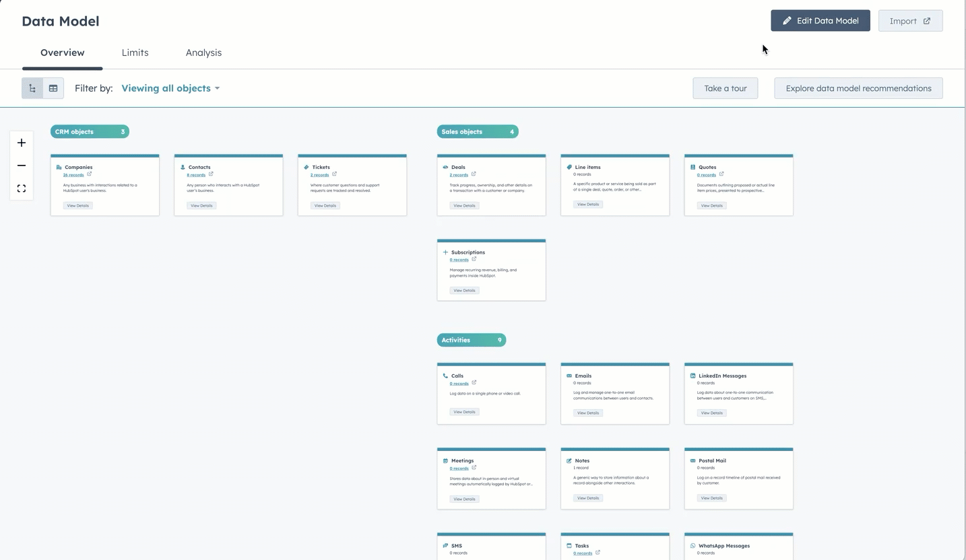Click the Take a tour button
The image size is (966, 560).
725,88
